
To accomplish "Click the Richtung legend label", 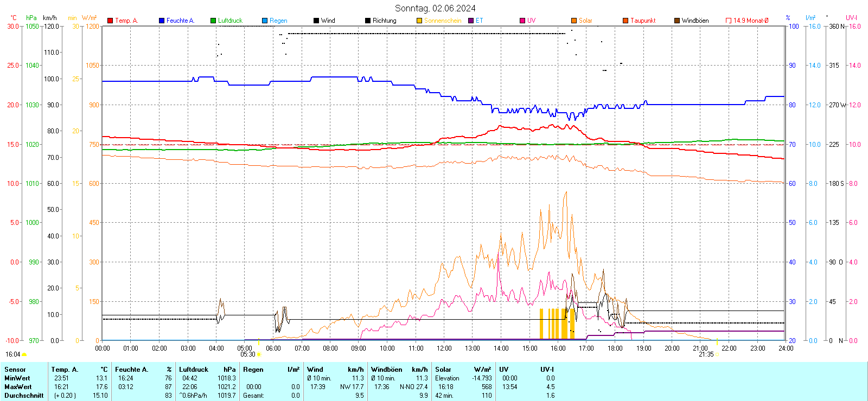I will click(x=384, y=21).
